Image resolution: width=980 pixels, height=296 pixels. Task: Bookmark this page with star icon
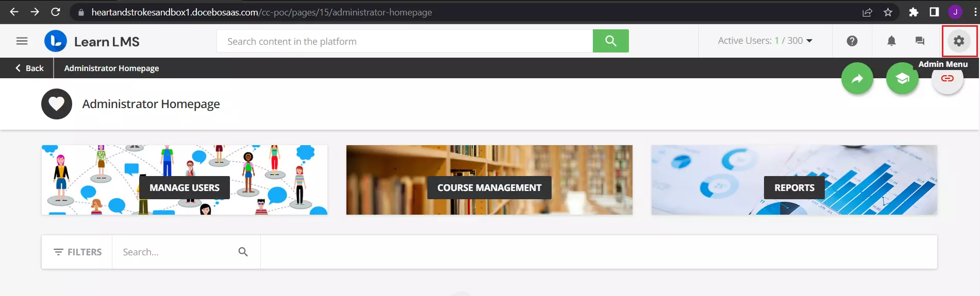click(888, 12)
